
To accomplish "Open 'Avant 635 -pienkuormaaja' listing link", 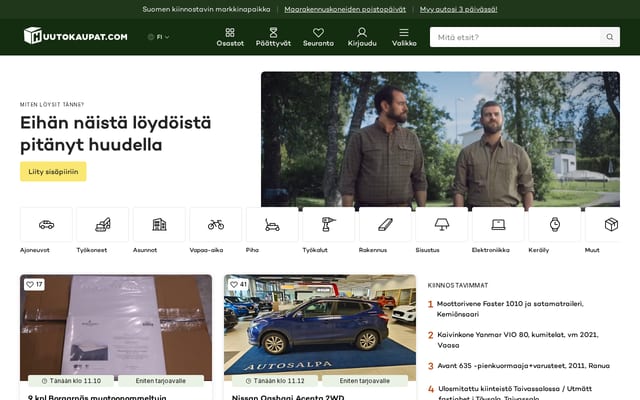I will pos(524,366).
